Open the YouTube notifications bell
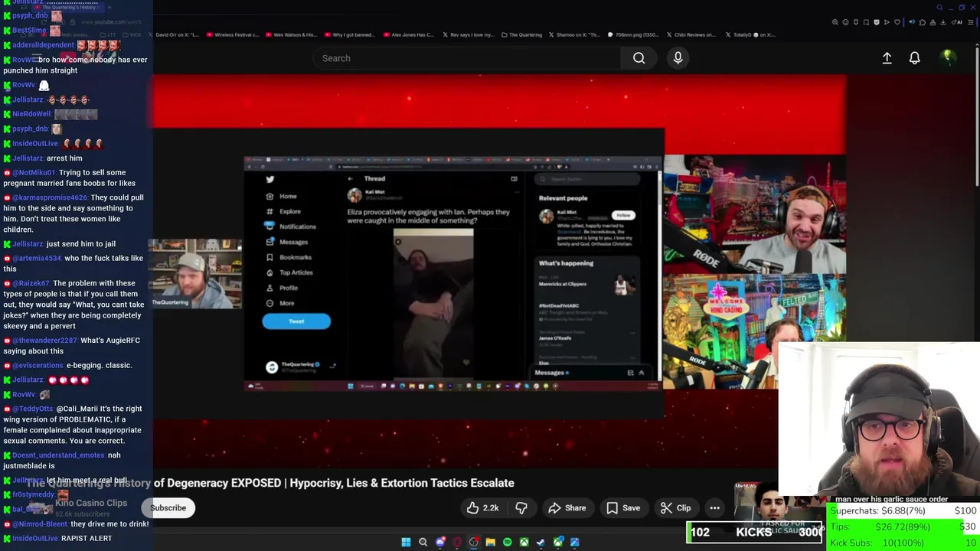Image resolution: width=980 pixels, height=551 pixels. (x=914, y=58)
